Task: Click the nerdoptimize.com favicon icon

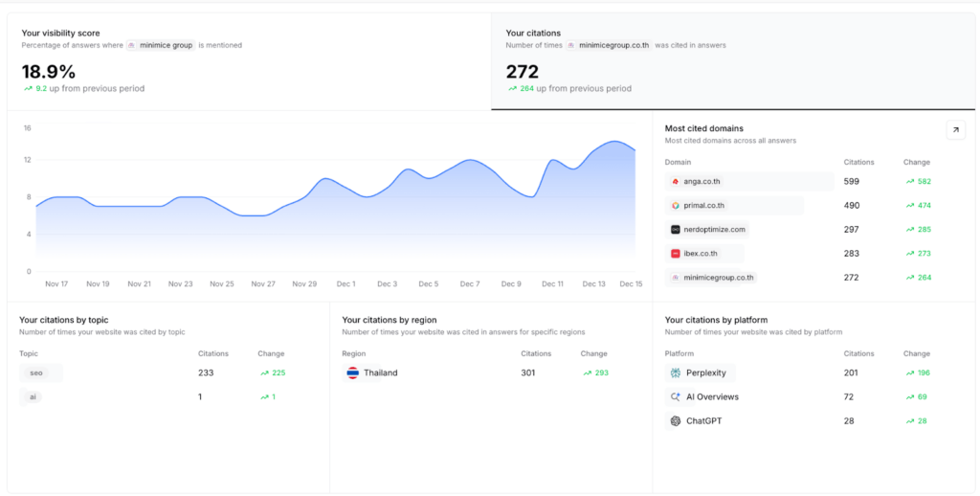Action: click(x=675, y=230)
